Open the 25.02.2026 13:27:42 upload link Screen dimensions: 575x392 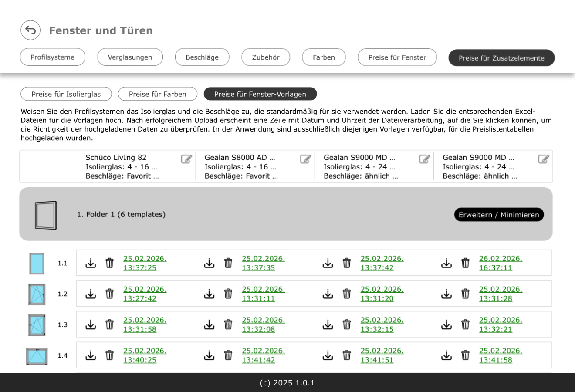(145, 294)
